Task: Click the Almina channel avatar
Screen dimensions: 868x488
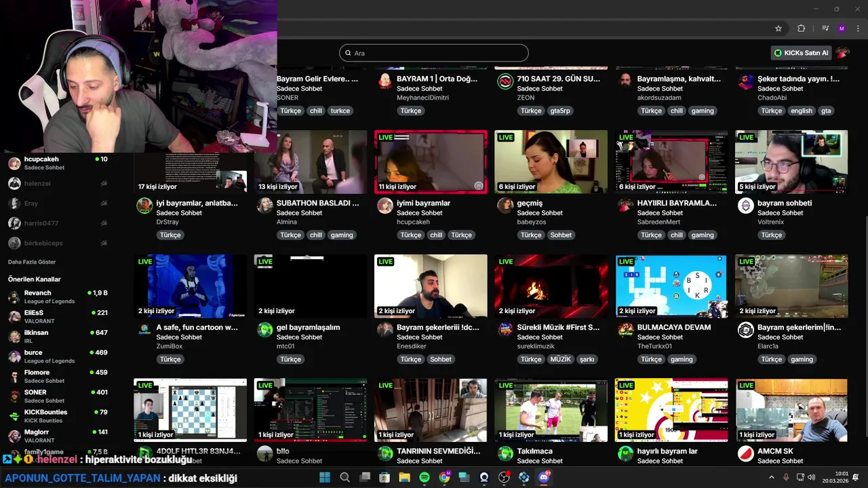Action: [264, 206]
